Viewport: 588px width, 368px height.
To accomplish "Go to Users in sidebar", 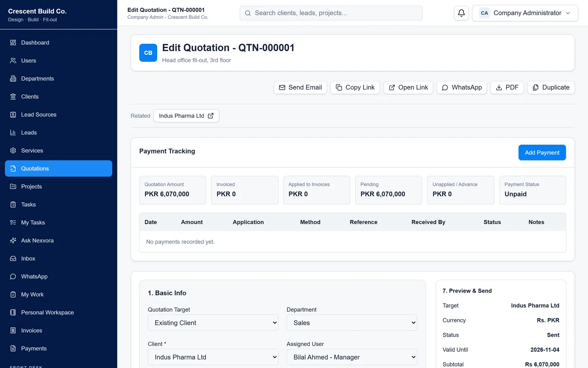I will [x=58, y=61].
